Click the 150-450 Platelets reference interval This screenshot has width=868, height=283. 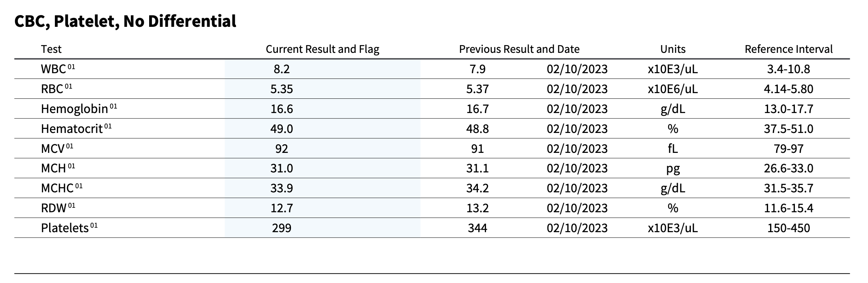pos(789,228)
